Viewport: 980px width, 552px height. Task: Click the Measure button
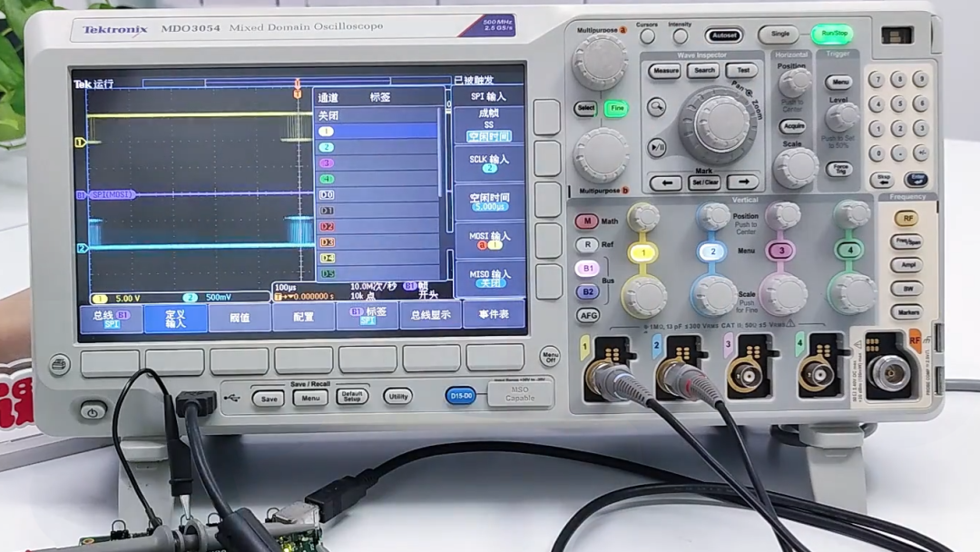(x=665, y=71)
